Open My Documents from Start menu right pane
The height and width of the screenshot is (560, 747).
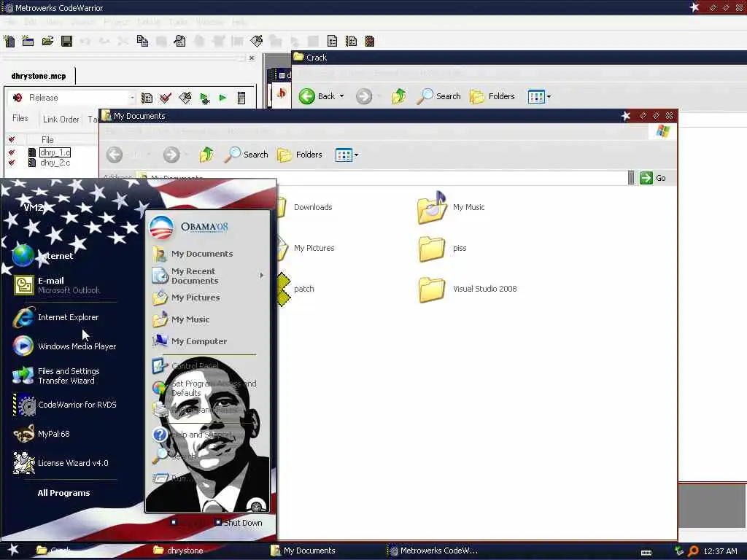pos(193,254)
